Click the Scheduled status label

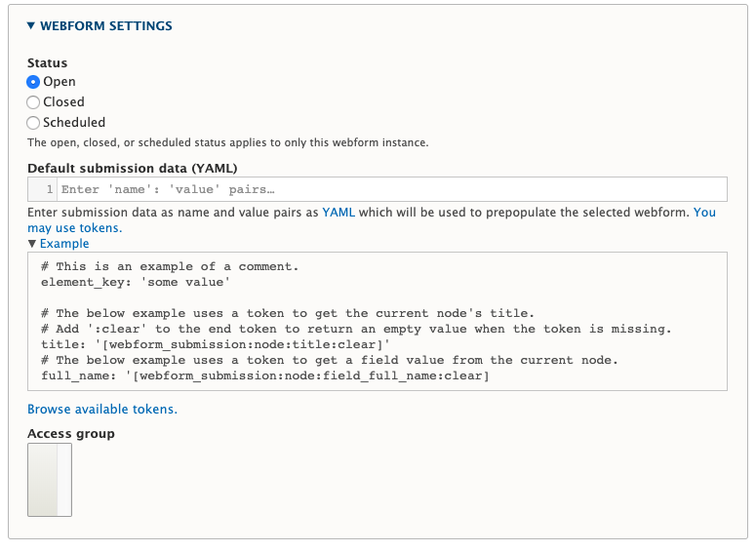click(74, 123)
